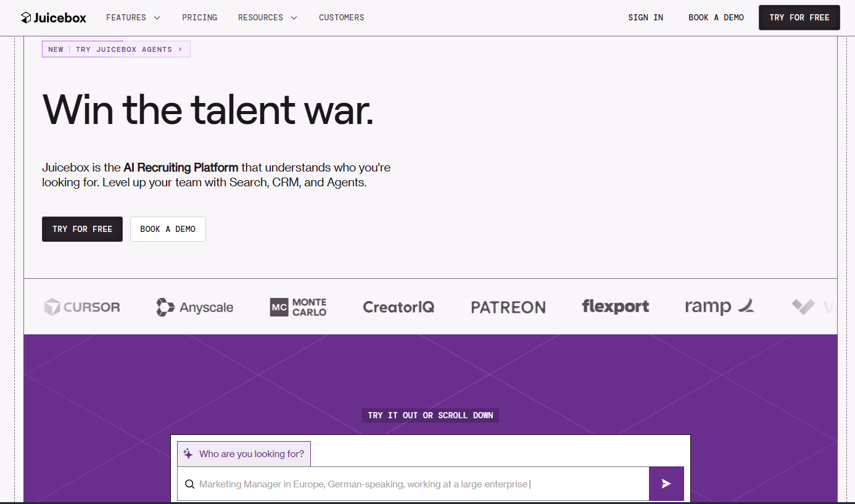
Task: Click the Monte Carlo logo
Action: (x=299, y=307)
